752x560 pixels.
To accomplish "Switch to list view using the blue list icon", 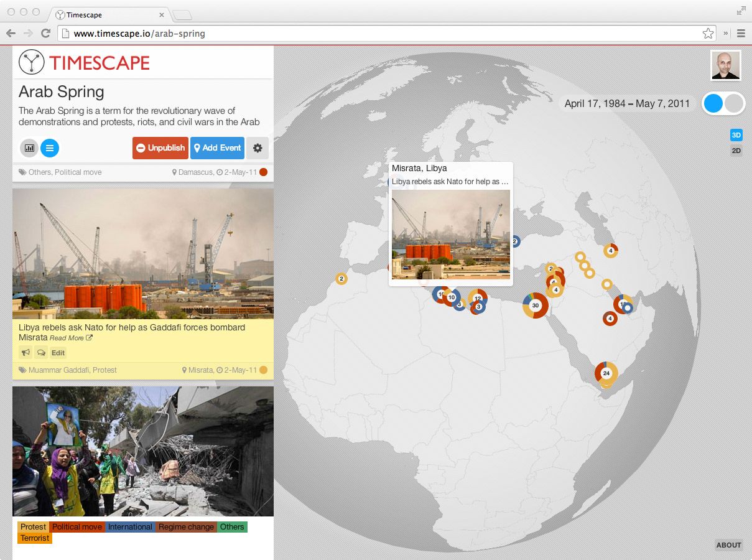I will (50, 148).
